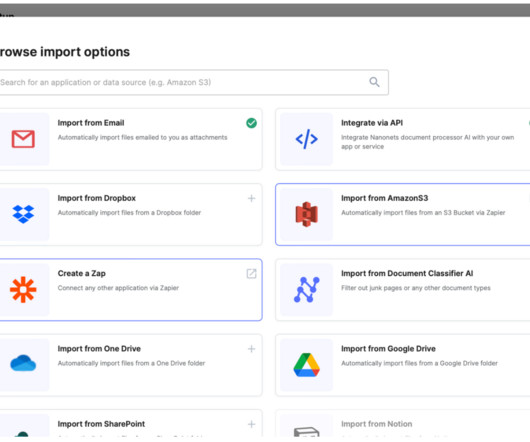530x442 pixels.
Task: Choose the Import from Notion title
Action: click(x=377, y=424)
